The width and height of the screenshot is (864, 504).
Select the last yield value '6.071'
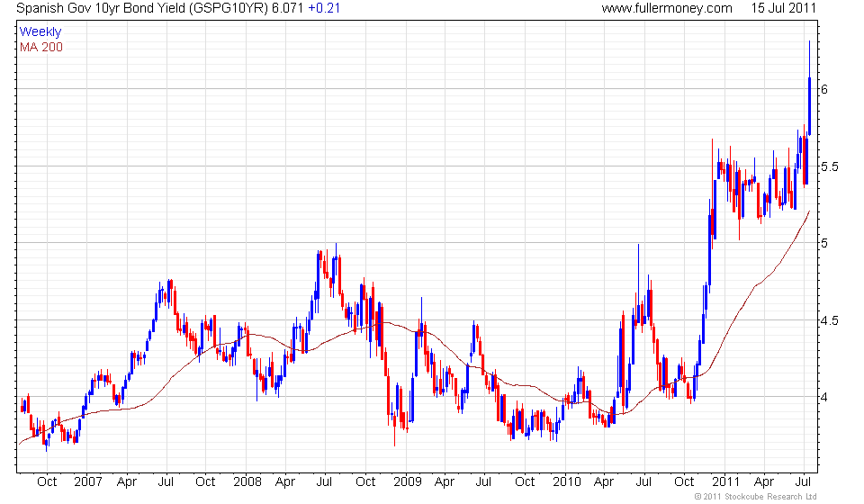point(288,8)
